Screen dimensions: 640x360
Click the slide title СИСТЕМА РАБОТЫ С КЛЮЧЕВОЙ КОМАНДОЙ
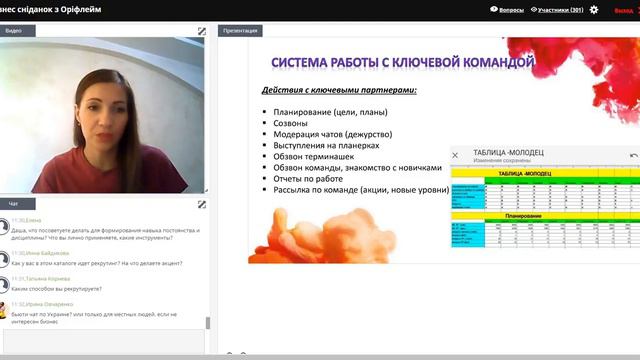(x=403, y=62)
